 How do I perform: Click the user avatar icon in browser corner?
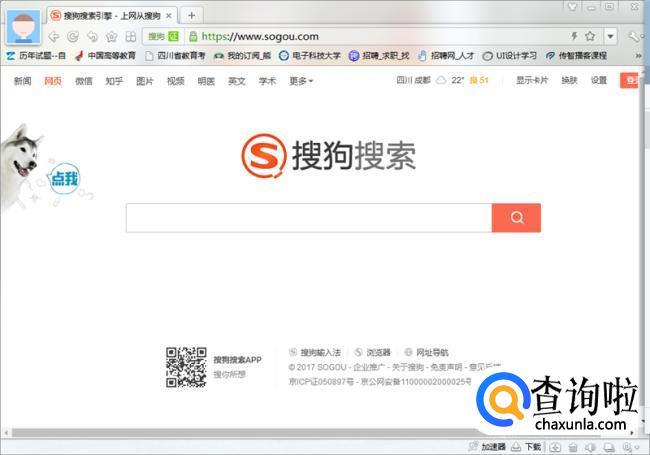click(x=24, y=27)
